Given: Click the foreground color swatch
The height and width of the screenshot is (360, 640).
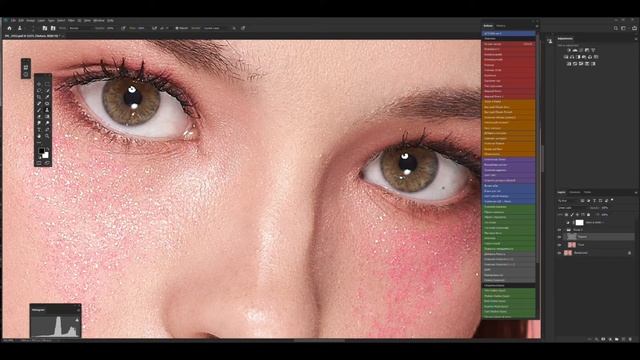Looking at the screenshot, I should click(42, 151).
